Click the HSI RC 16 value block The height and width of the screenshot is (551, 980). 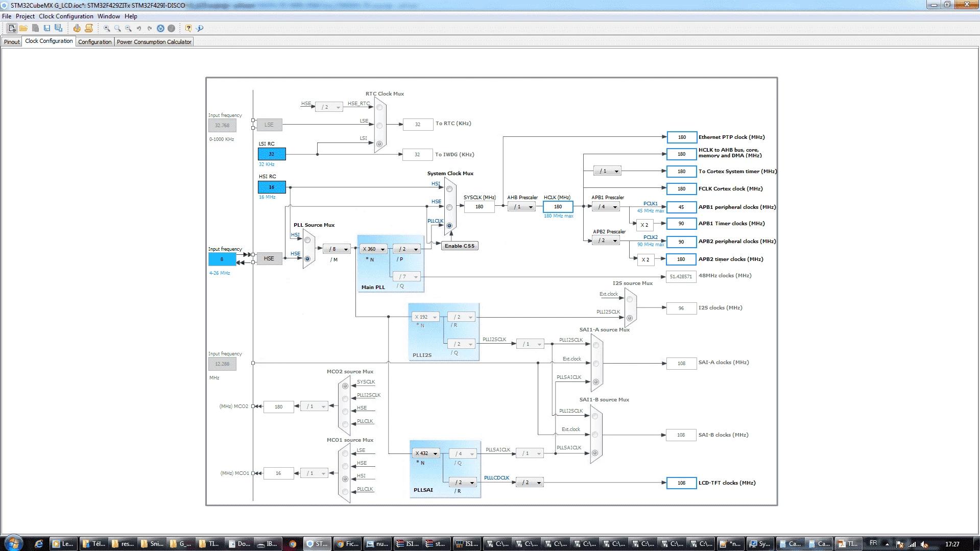pyautogui.click(x=272, y=187)
